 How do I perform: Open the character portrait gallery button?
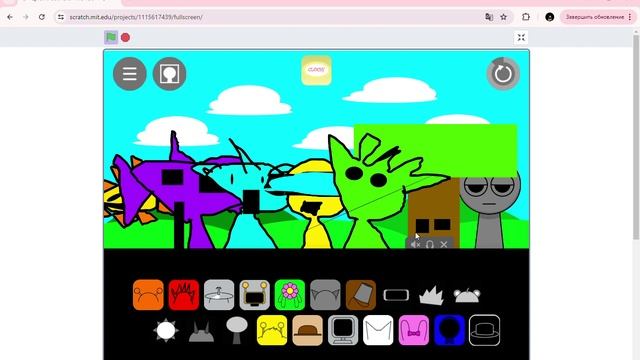tap(169, 74)
